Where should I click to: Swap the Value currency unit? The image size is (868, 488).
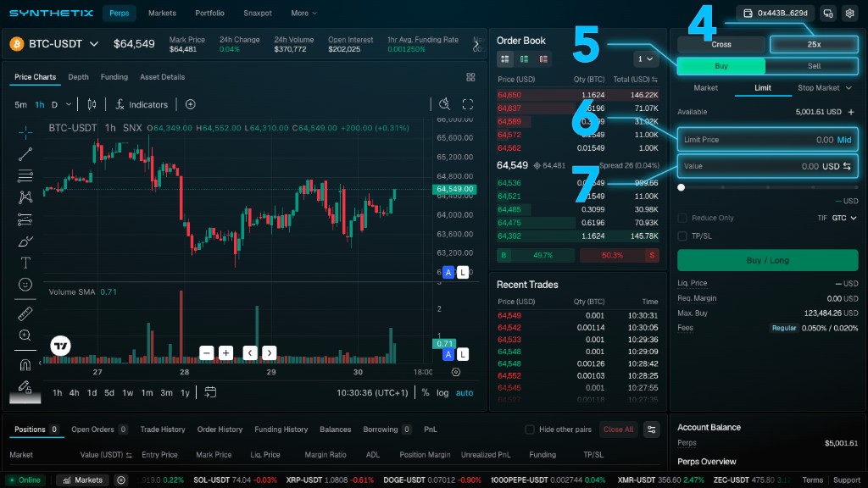click(x=847, y=166)
